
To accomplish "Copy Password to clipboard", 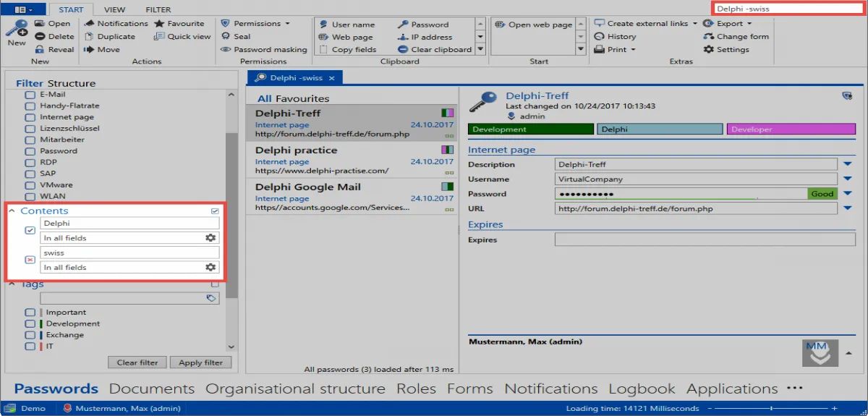I will 423,25.
